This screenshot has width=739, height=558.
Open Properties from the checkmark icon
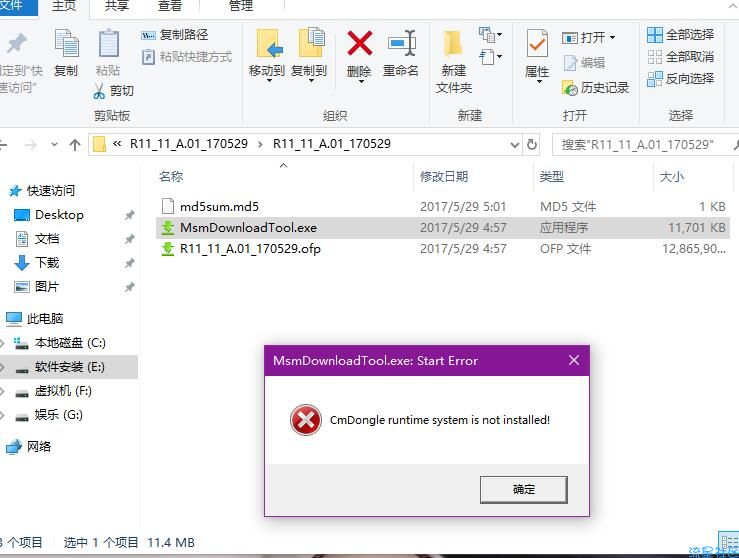point(537,44)
